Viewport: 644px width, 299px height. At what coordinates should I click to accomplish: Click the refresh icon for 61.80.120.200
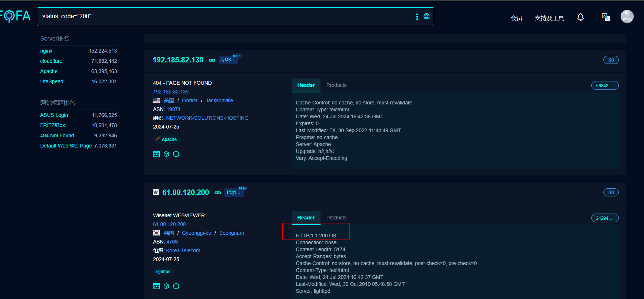[176, 286]
